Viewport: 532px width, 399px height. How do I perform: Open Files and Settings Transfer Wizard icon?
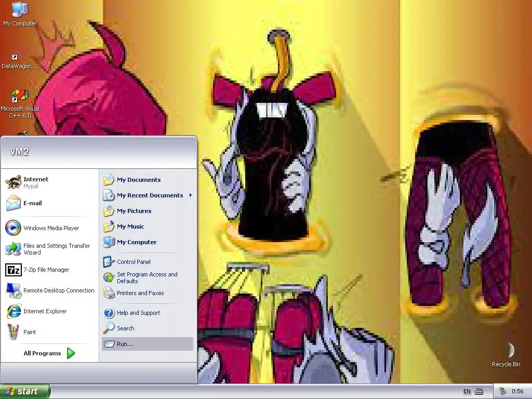point(13,249)
